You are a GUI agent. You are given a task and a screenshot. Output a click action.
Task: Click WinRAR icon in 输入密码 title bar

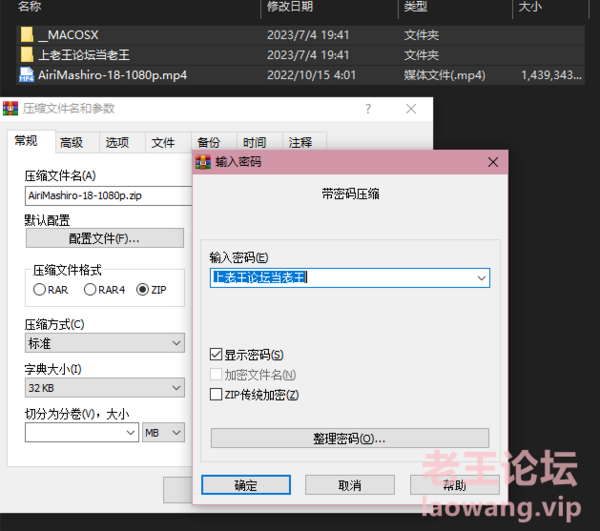pyautogui.click(x=203, y=162)
